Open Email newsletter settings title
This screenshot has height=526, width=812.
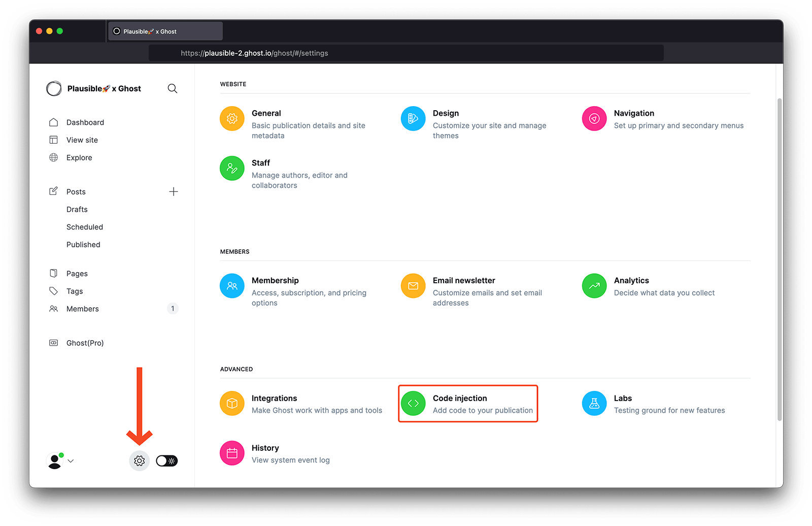click(x=464, y=280)
